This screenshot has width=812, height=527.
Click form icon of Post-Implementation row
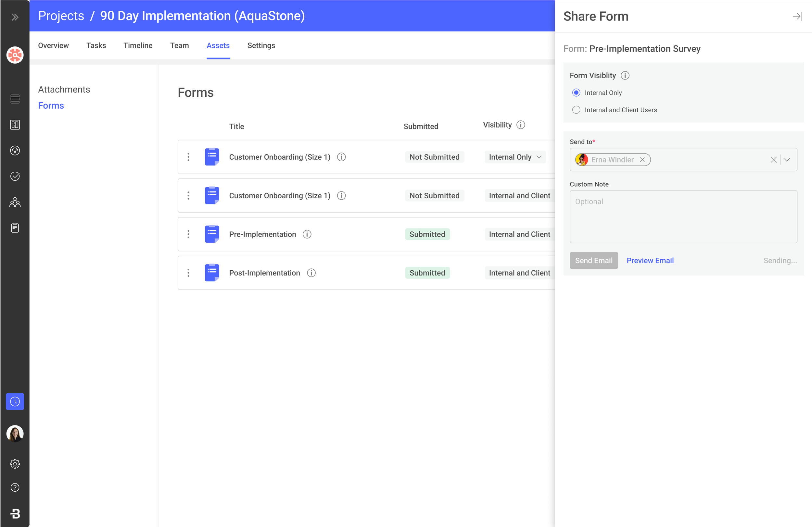tap(212, 272)
